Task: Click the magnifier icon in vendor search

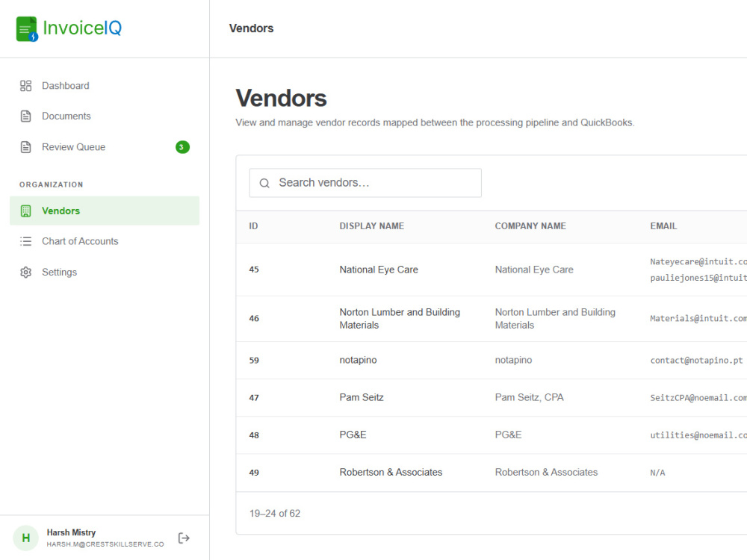Action: pos(264,183)
